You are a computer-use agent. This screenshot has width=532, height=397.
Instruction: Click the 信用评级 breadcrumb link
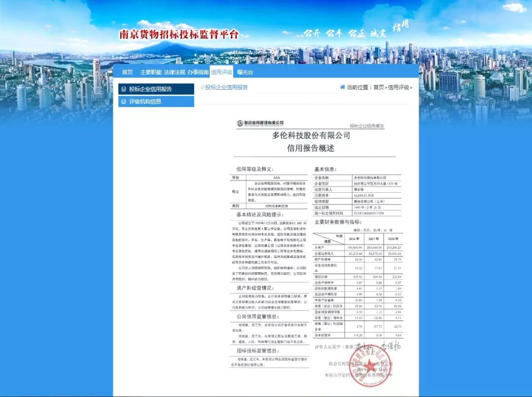tap(399, 87)
